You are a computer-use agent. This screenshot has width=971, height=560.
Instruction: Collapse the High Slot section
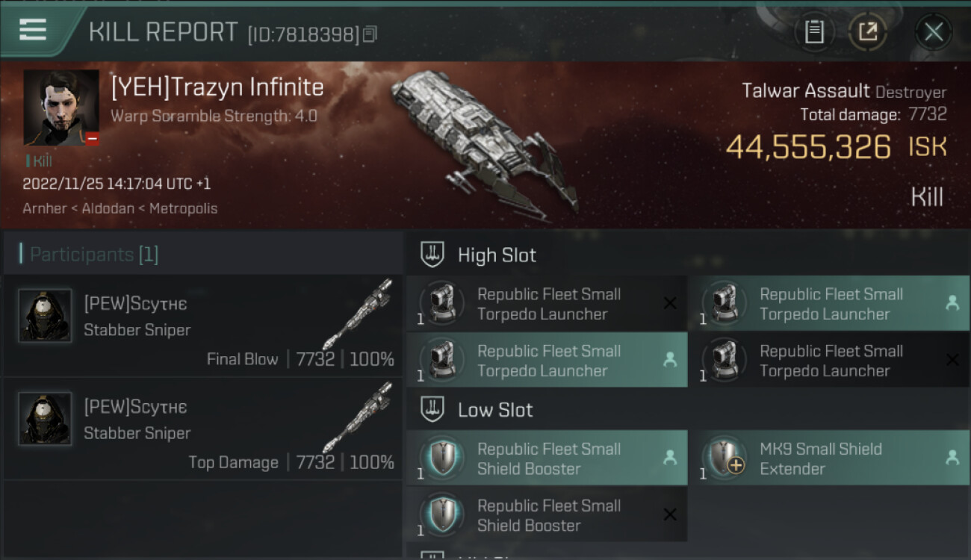click(x=496, y=255)
